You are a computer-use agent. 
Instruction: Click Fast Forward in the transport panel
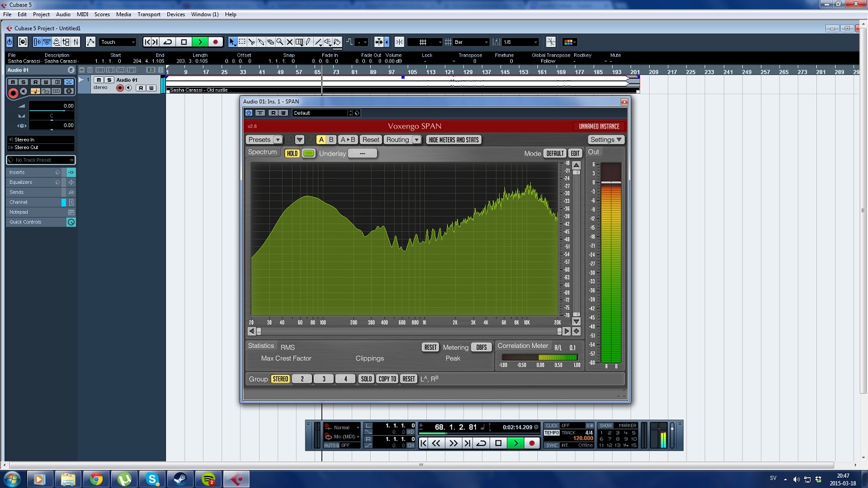[453, 443]
